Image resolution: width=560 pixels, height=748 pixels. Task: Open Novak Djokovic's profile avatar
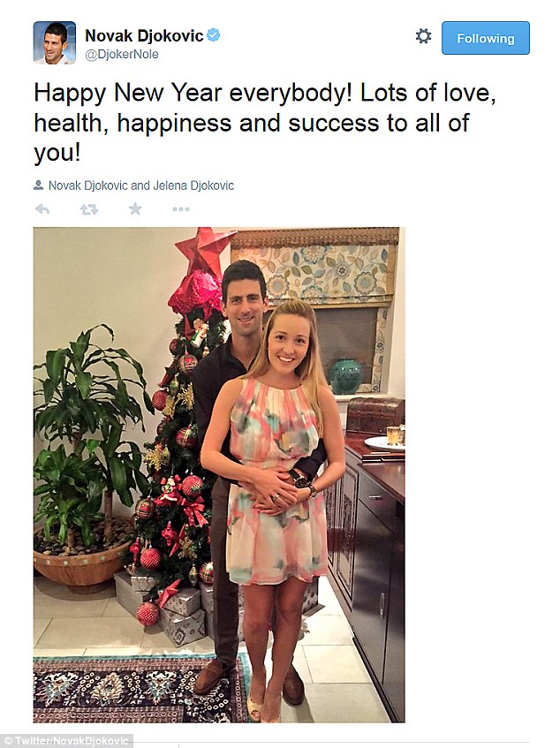[55, 42]
